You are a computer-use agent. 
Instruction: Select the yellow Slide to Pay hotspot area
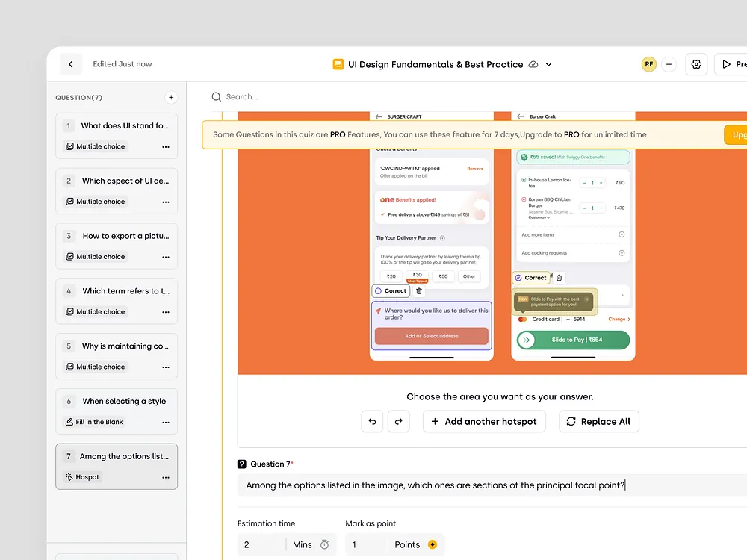pos(554,302)
